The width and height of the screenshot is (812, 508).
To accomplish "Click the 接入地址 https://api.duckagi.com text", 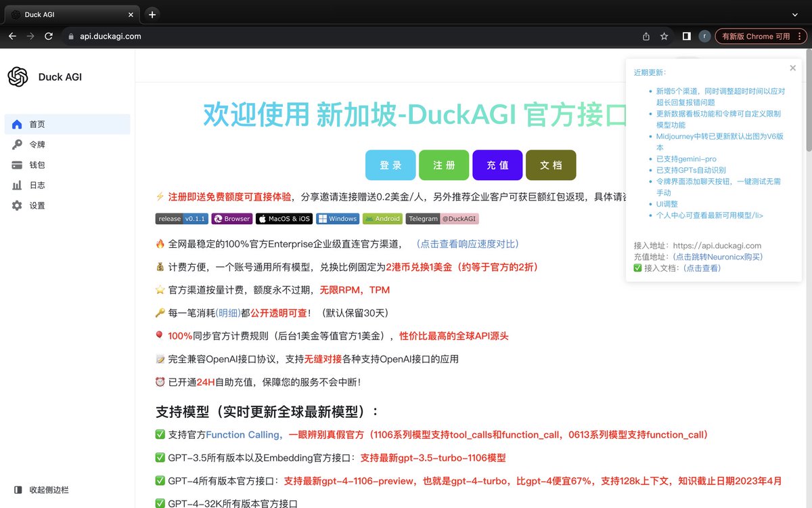I will click(698, 245).
